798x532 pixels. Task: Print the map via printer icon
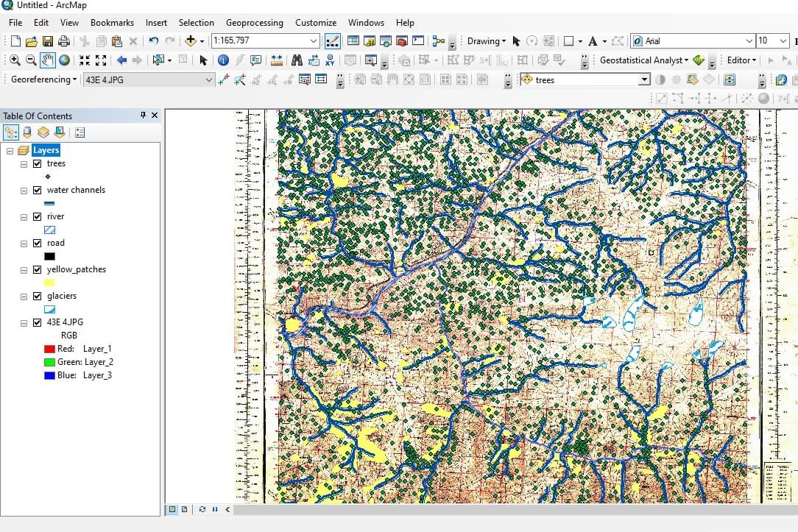(x=64, y=41)
